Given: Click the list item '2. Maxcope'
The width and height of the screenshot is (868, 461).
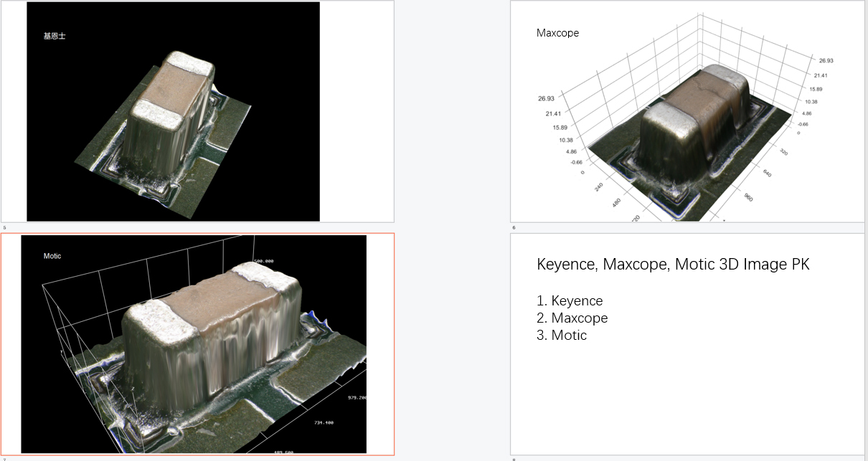Looking at the screenshot, I should pos(572,318).
